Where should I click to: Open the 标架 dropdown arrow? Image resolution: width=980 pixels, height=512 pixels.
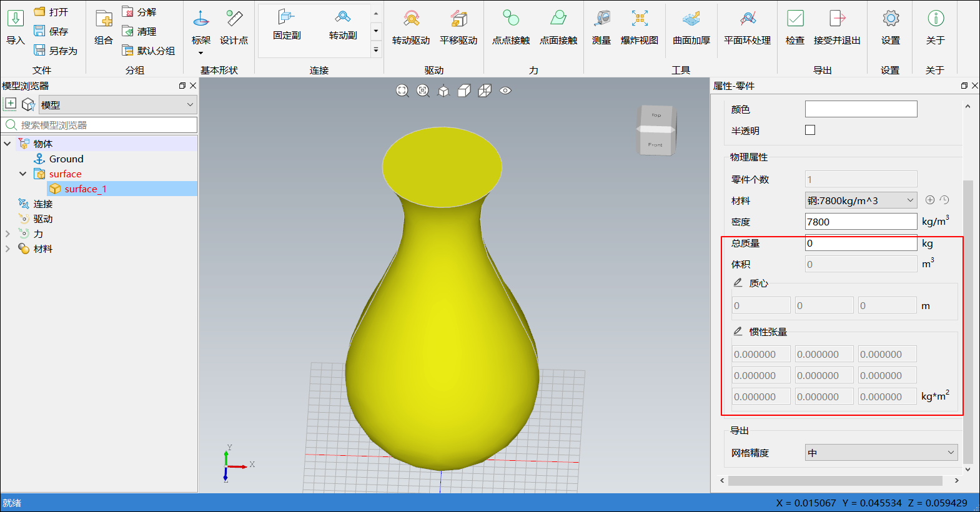pos(201,53)
